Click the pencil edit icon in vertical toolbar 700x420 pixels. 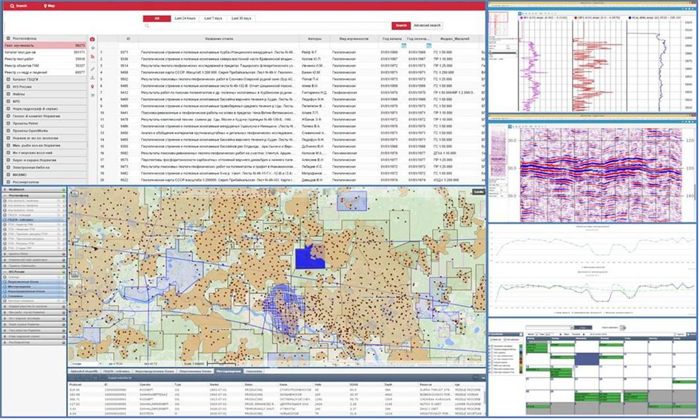pyautogui.click(x=93, y=62)
